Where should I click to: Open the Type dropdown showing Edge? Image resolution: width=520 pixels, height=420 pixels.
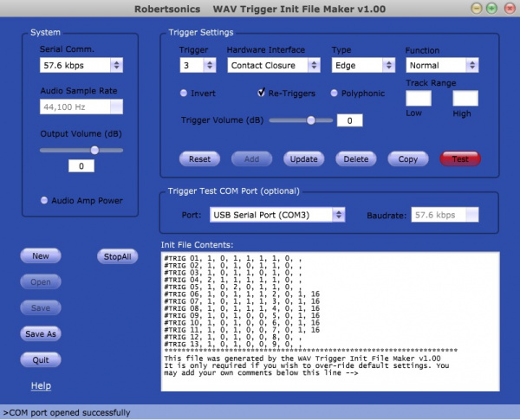(x=363, y=65)
